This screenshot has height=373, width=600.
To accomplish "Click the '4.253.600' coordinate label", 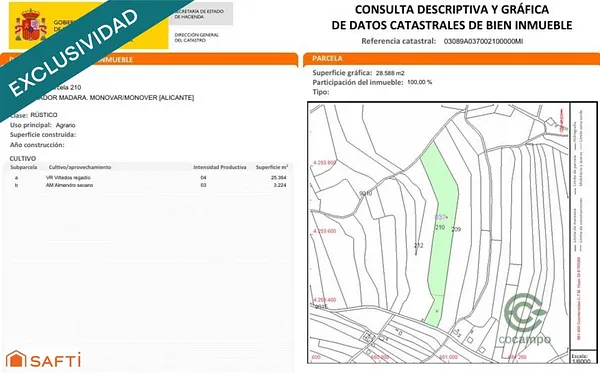I will [324, 231].
